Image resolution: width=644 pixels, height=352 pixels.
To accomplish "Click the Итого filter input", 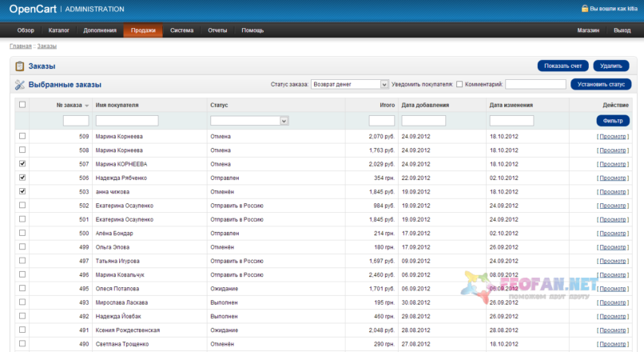I will click(x=382, y=121).
